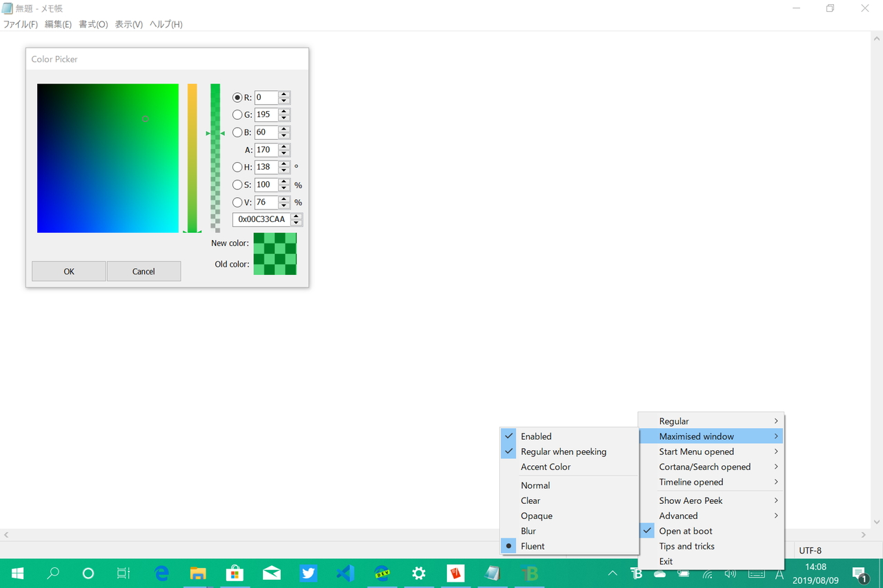Uncheck Enabled in the Maximised window submenu
This screenshot has width=883, height=588.
coord(569,436)
